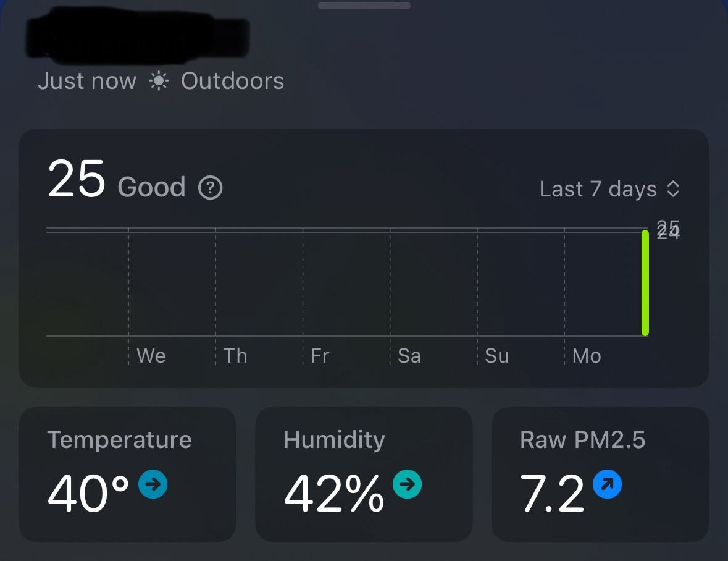Viewport: 728px width, 561px height.
Task: Select the Su day label on the chart
Action: [x=496, y=356]
